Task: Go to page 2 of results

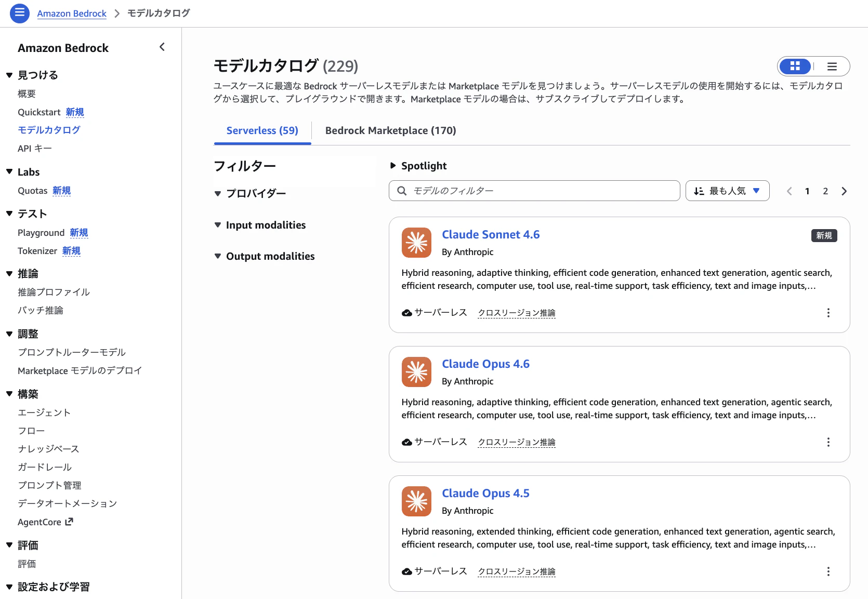Action: (825, 191)
